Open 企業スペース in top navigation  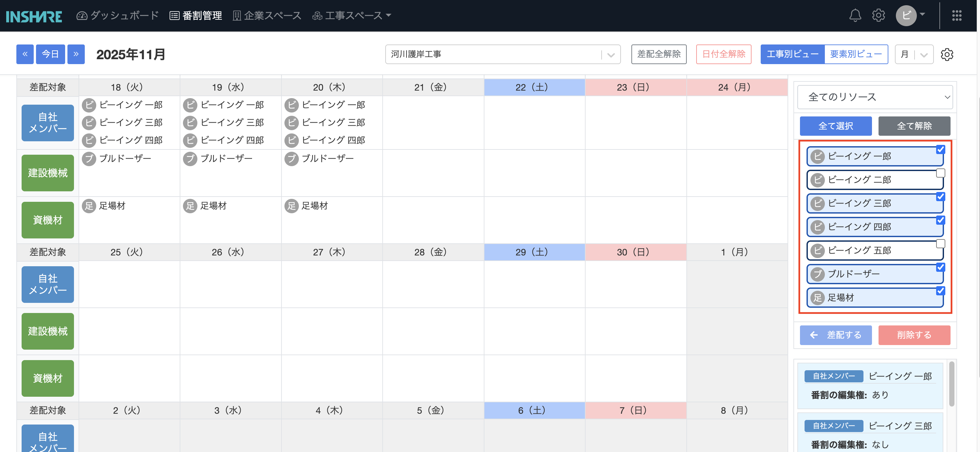[x=267, y=16]
